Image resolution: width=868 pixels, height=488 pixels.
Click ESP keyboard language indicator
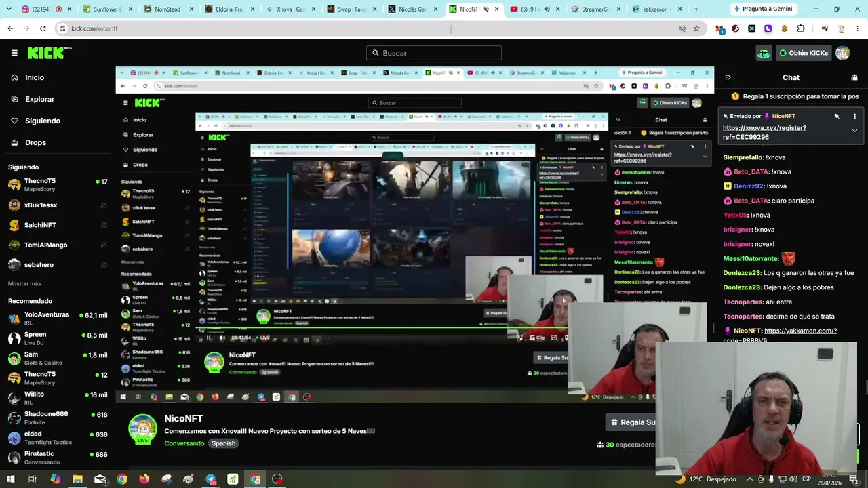806,479
